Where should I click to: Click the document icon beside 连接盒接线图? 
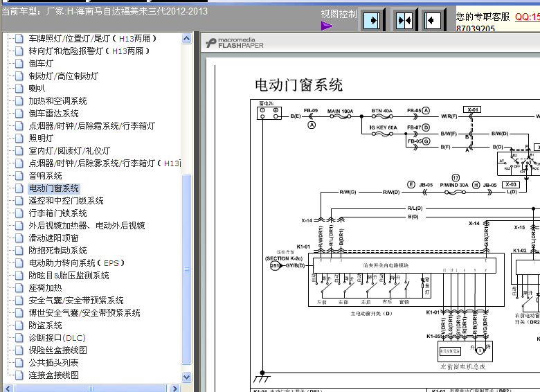(x=19, y=375)
